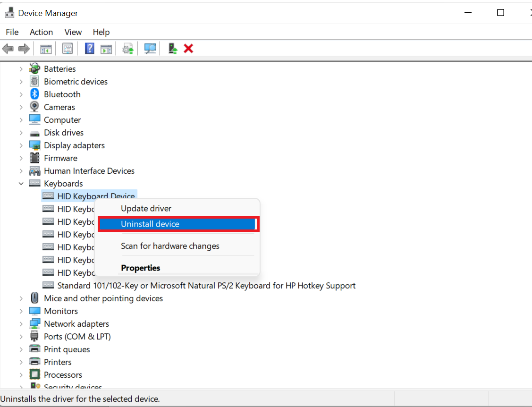Image resolution: width=532 pixels, height=407 pixels.
Task: Expand the Batteries category
Action: pyautogui.click(x=21, y=69)
